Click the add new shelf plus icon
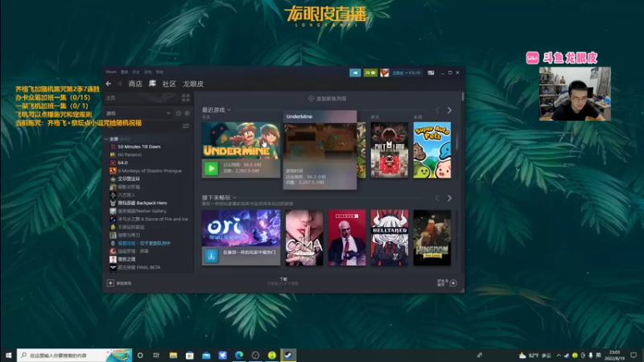Screen dimensions: 644x362 click(x=311, y=98)
